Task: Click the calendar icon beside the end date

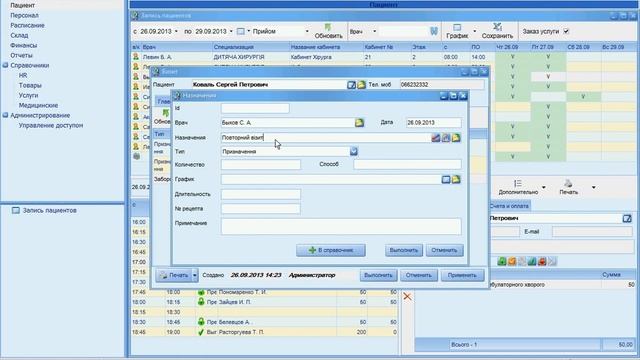Action: point(241,31)
